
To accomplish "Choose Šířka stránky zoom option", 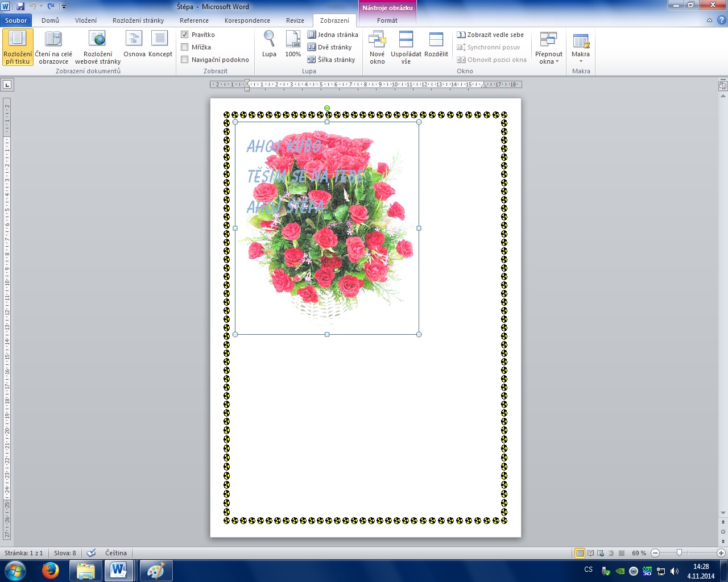I will 332,60.
